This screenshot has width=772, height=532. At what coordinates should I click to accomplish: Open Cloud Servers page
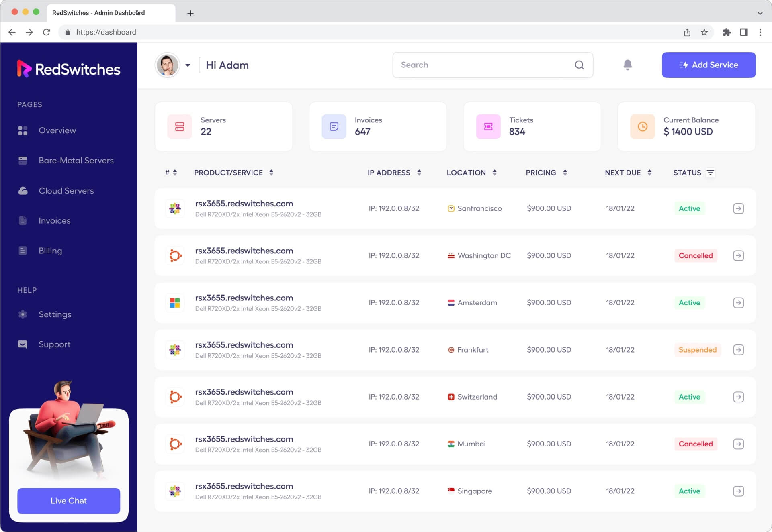(55, 191)
